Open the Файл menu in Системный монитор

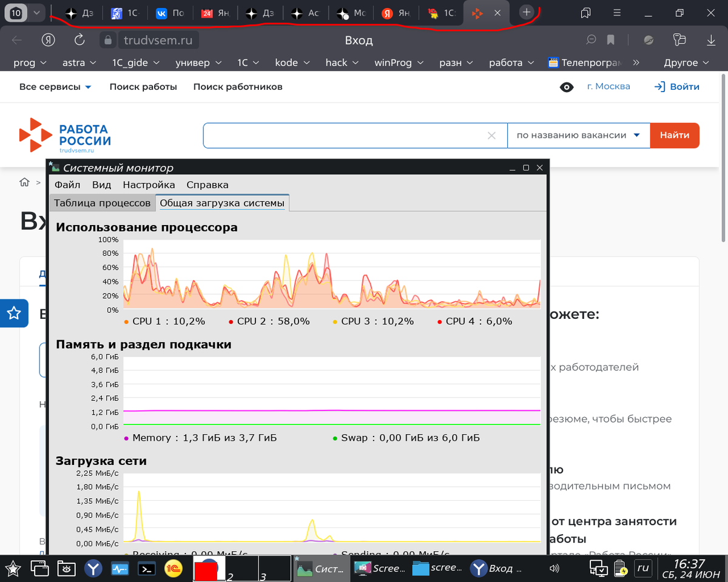67,185
